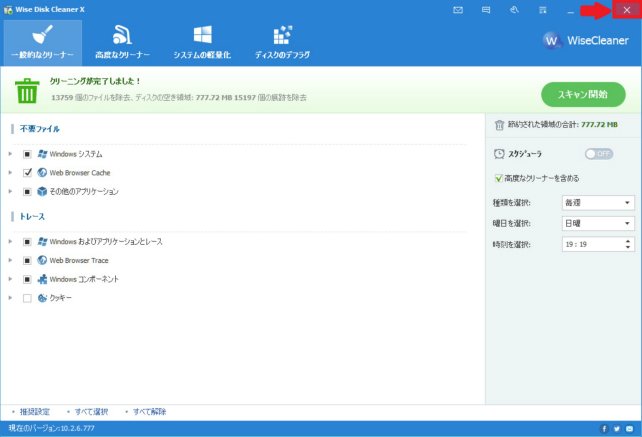This screenshot has width=642, height=437.
Task: Click the クリーニングが完了しました message
Action: [x=95, y=82]
